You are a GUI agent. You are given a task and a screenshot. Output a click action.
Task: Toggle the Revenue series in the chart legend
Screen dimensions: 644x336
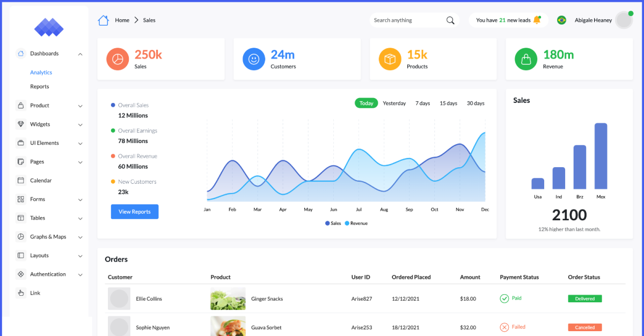click(x=356, y=223)
